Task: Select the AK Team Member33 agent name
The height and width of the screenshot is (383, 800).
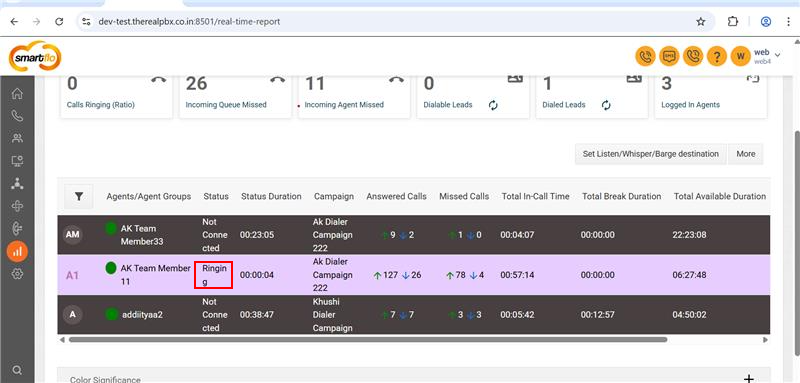Action: [x=142, y=235]
